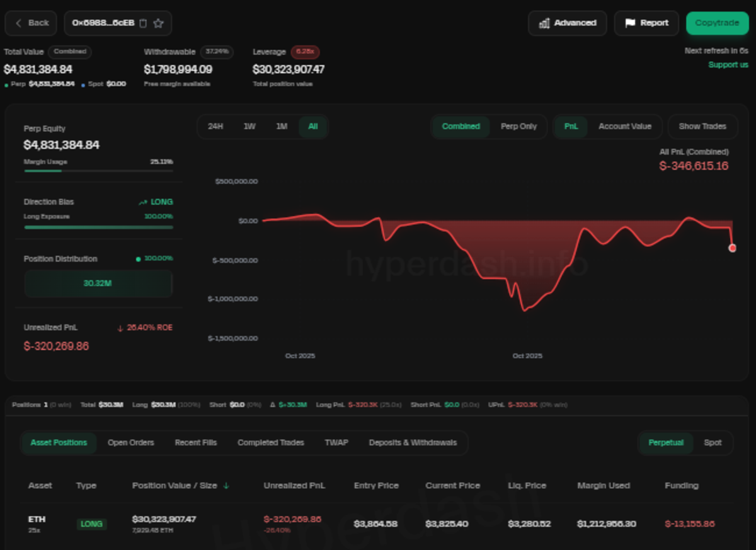Report this wallet via flag button
756x550 pixels.
[x=646, y=23]
